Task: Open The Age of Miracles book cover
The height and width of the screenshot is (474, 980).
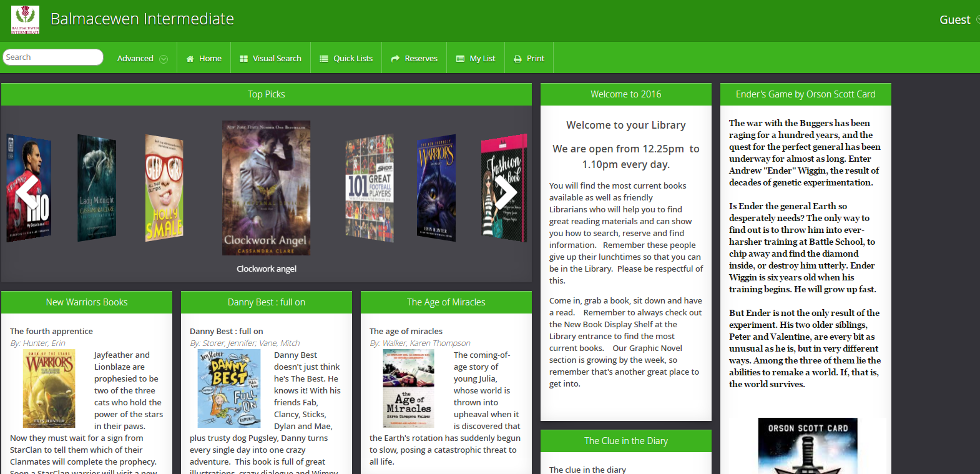Action: tap(408, 388)
